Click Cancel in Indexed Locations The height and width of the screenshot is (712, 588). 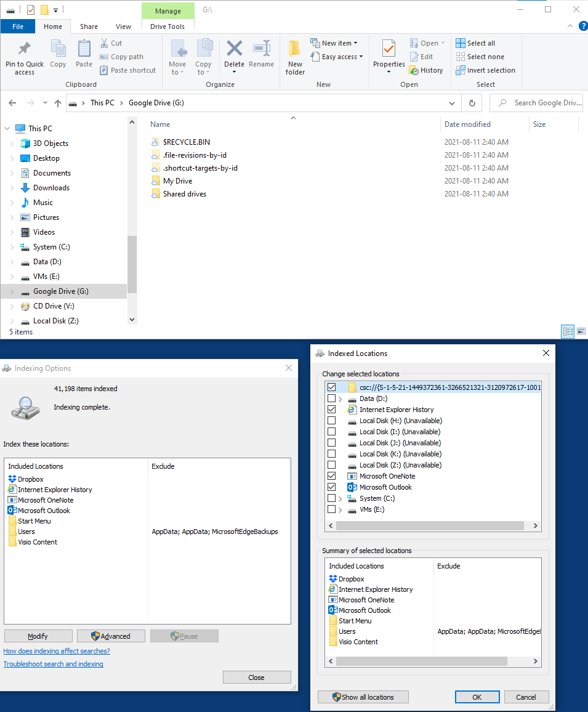pos(526,697)
